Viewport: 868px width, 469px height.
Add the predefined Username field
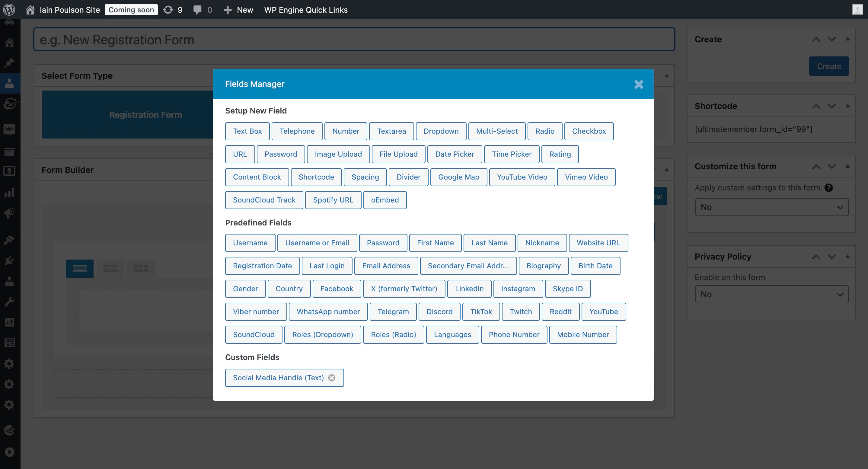(x=250, y=243)
